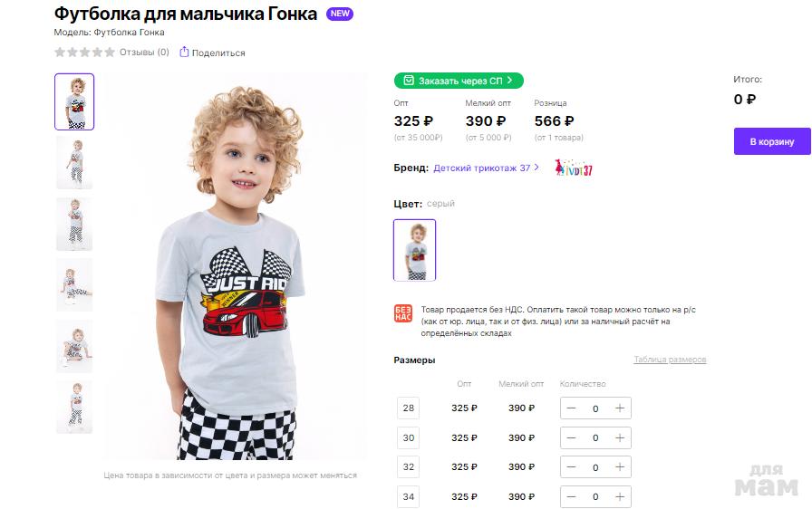Decrease quantity for size 28 with minus
Screen dimensions: 812x509
572,408
